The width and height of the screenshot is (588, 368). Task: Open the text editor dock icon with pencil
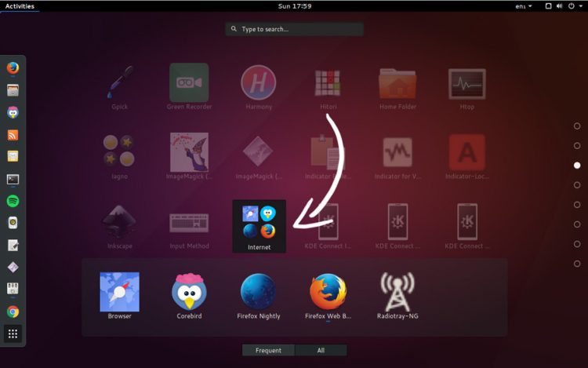pos(13,246)
